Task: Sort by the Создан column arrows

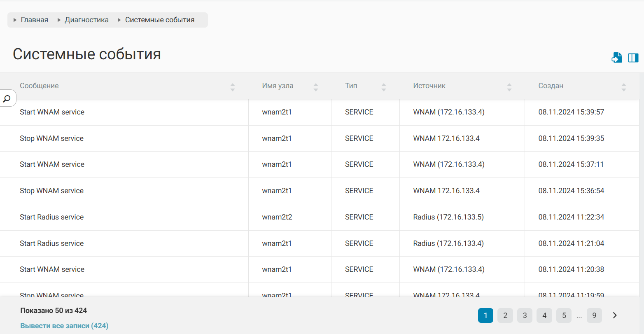Action: tap(623, 87)
